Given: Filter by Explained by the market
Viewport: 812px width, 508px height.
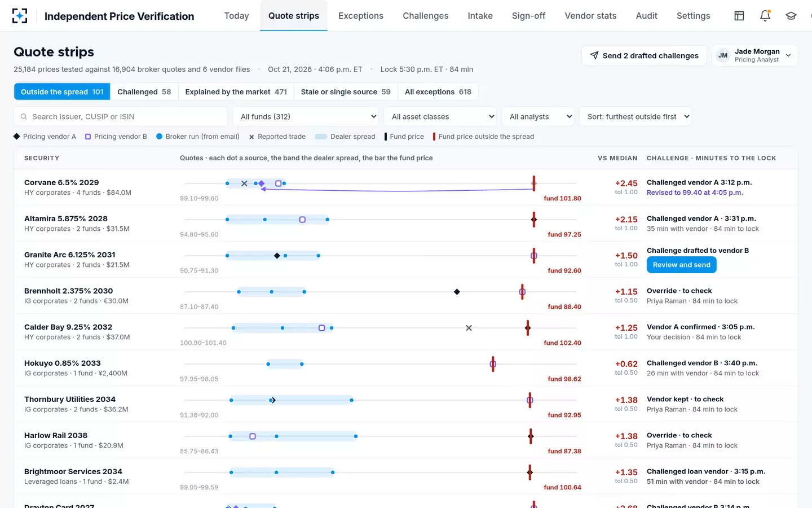Looking at the screenshot, I should click(x=236, y=92).
